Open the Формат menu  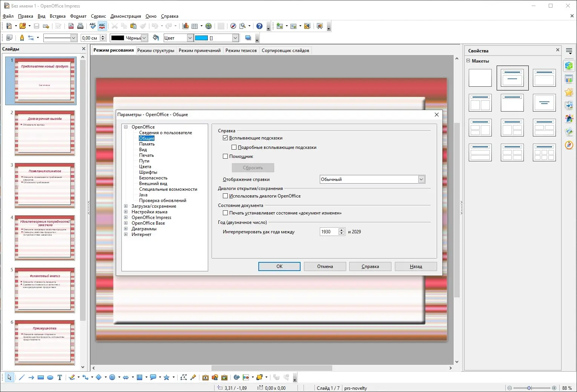(78, 16)
